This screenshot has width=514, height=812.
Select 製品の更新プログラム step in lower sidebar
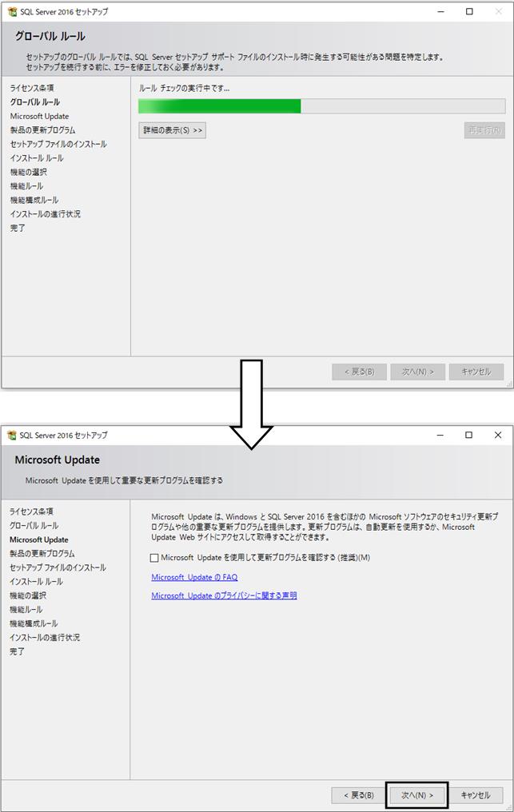(x=42, y=554)
